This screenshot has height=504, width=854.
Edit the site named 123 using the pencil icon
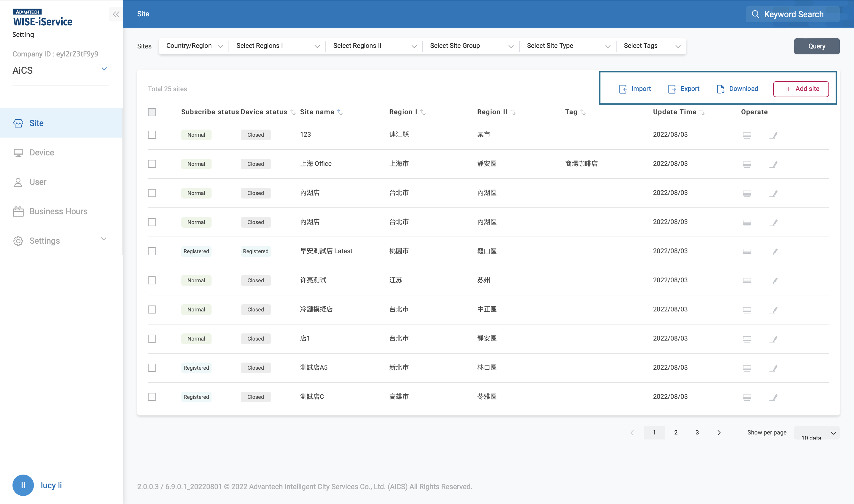click(x=774, y=135)
